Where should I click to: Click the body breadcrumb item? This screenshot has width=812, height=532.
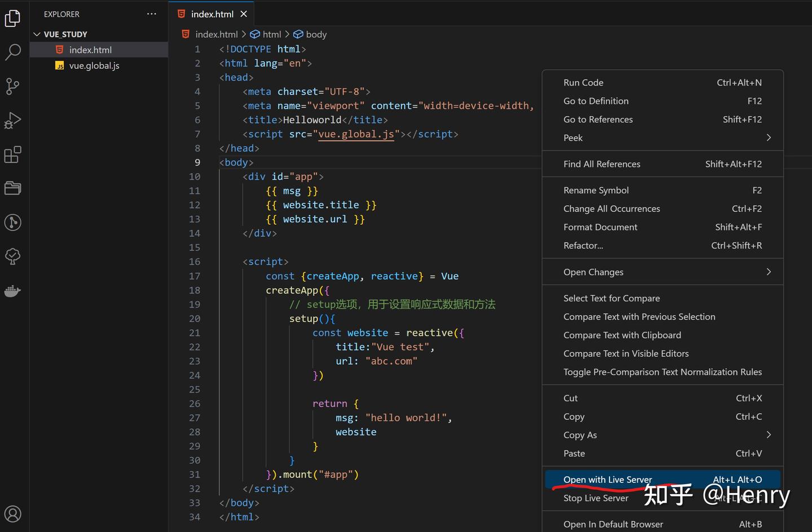click(316, 34)
